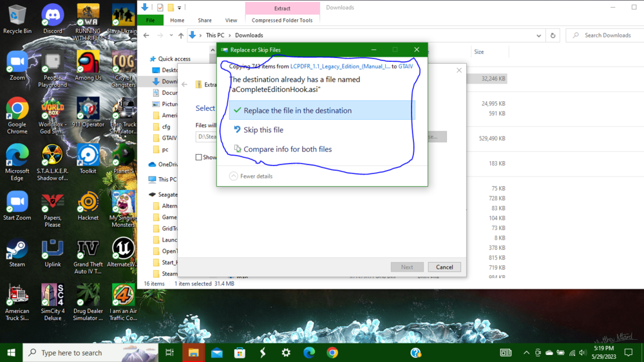This screenshot has height=362, width=644.
Task: Open Grand Theft Auto IV shortcut
Action: 88,256
